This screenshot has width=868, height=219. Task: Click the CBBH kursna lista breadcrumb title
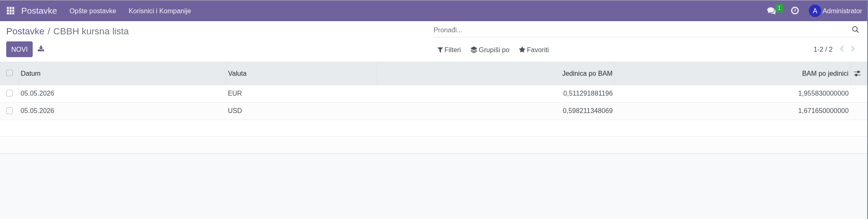click(91, 31)
